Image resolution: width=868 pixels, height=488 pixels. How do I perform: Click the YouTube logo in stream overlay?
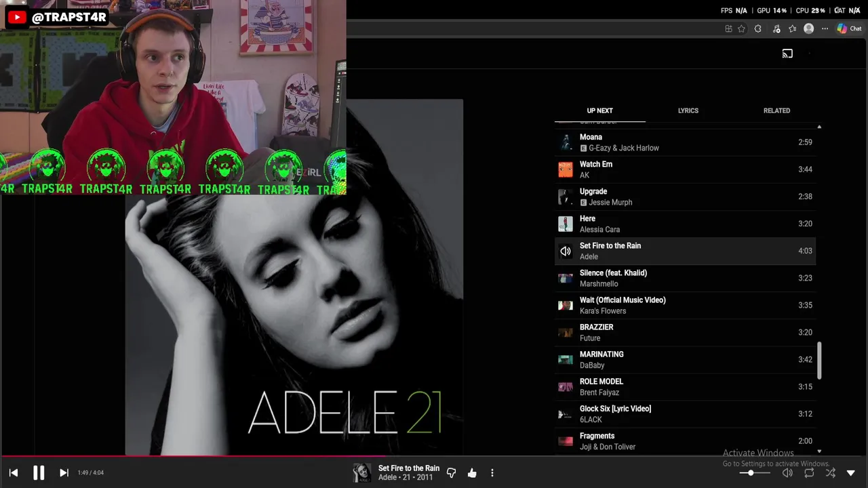coord(17,18)
